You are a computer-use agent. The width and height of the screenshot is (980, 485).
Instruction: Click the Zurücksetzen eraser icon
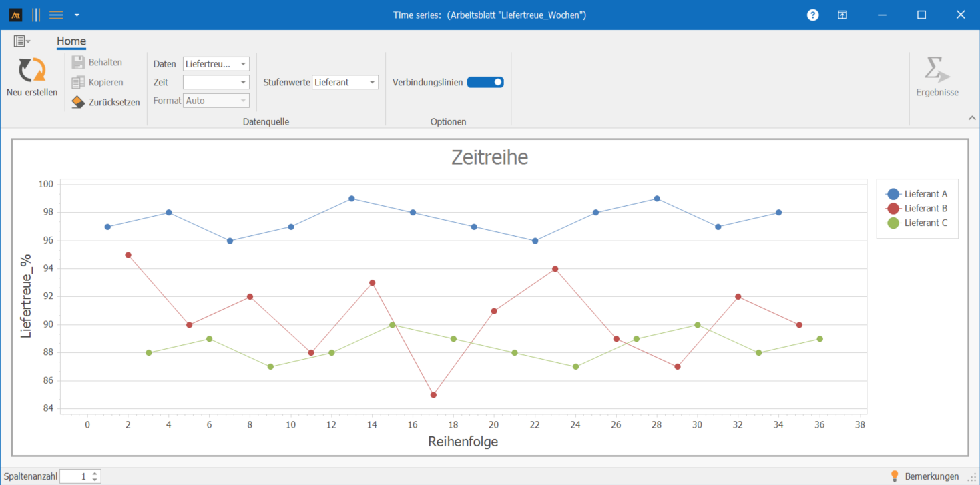[x=78, y=102]
